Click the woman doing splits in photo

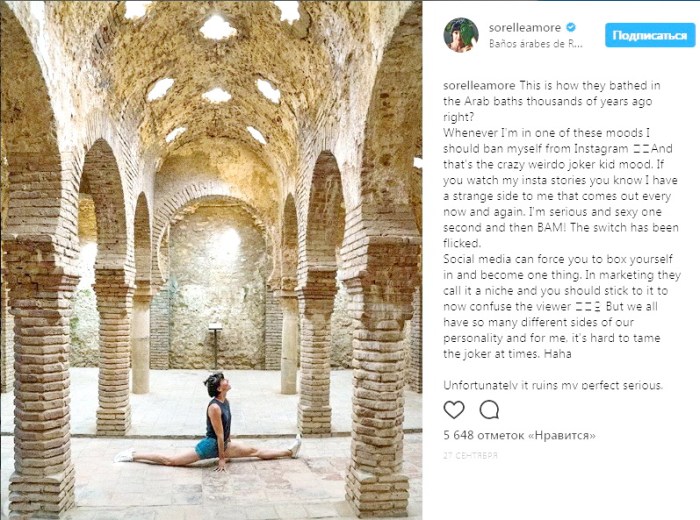point(215,425)
